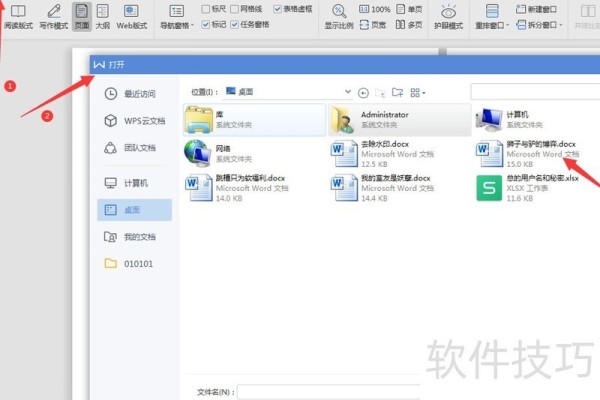Set zoom to 100%
The height and width of the screenshot is (400, 600).
click(375, 9)
